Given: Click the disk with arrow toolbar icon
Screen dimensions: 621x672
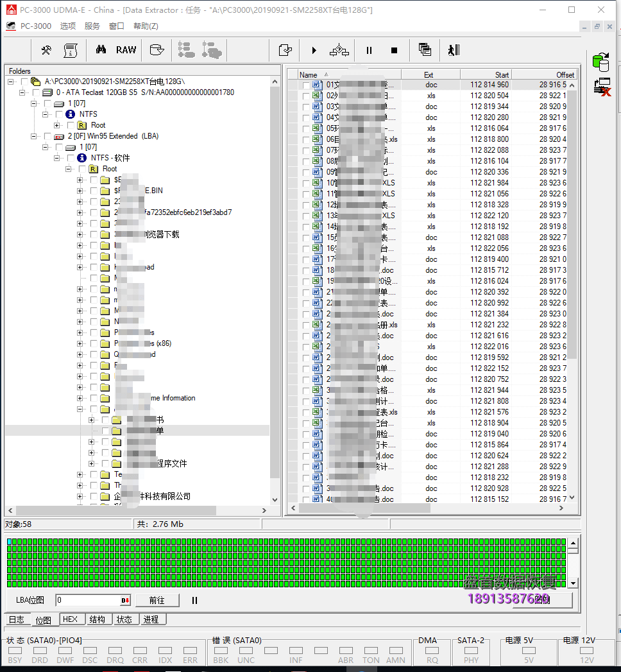Looking at the screenshot, I should (x=157, y=50).
